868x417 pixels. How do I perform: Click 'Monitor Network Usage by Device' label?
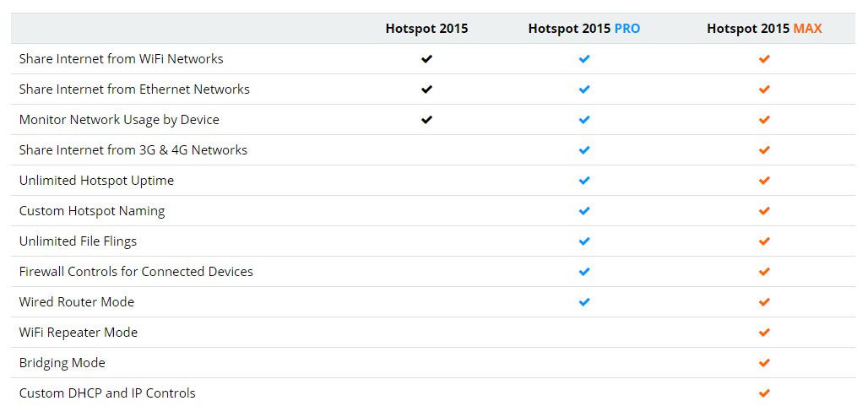tap(119, 120)
